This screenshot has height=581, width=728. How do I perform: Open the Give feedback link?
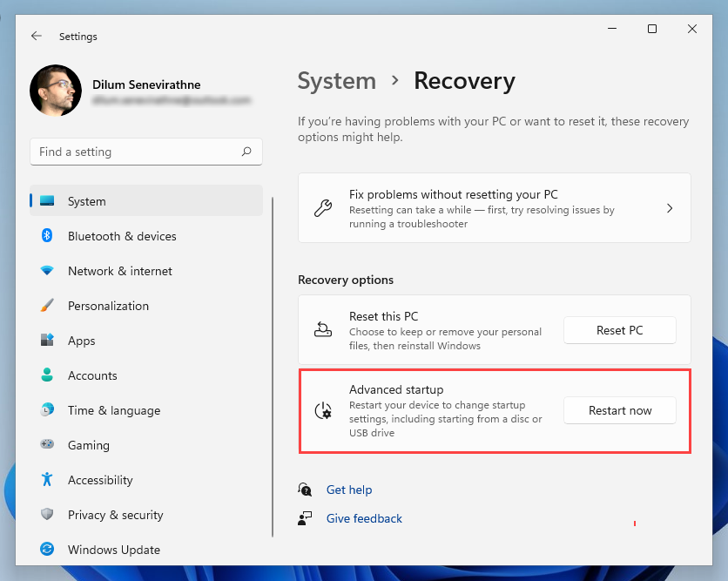(x=364, y=518)
